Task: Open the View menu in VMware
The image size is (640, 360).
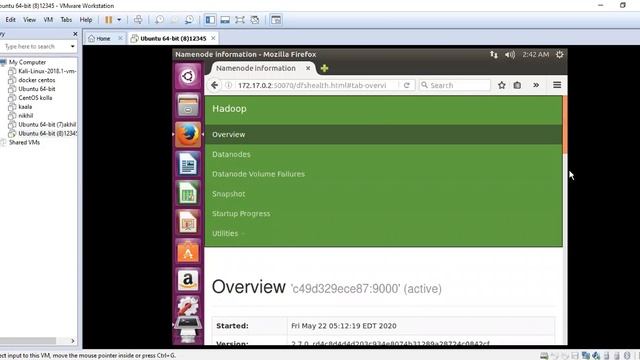Action: (x=29, y=20)
